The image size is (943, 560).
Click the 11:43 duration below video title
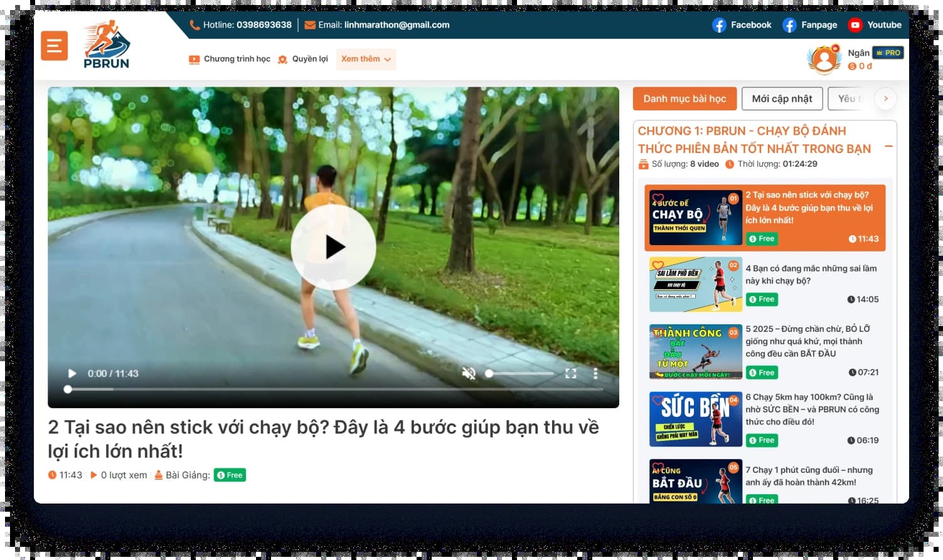pos(65,475)
